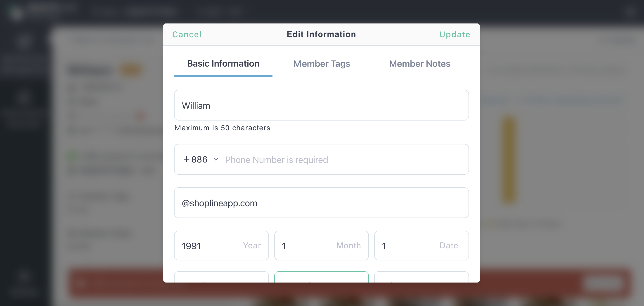Switch to the Member Tags tab
Viewport: 644px width, 306px height.
pyautogui.click(x=322, y=64)
